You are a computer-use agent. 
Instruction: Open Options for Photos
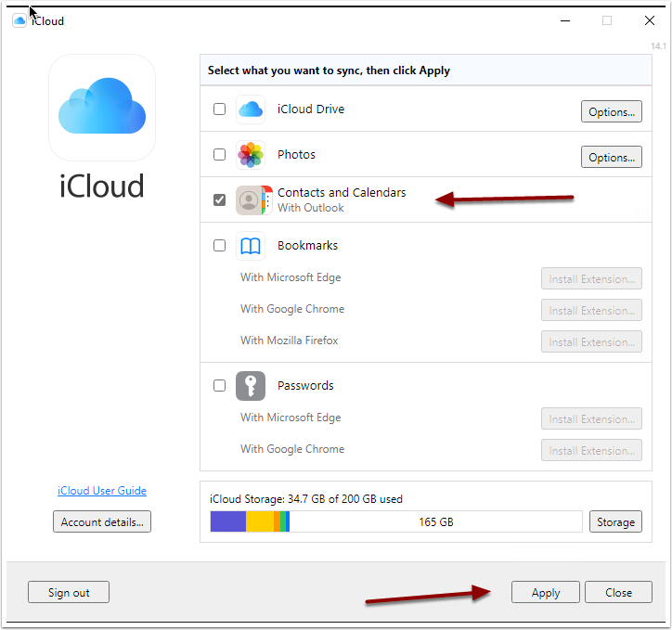(611, 157)
